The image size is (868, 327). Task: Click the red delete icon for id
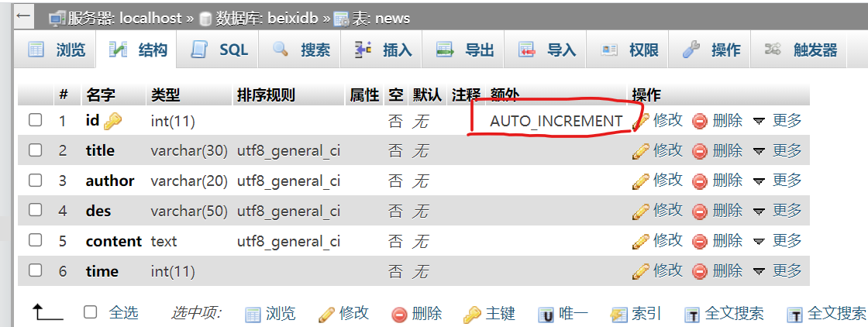tap(701, 121)
